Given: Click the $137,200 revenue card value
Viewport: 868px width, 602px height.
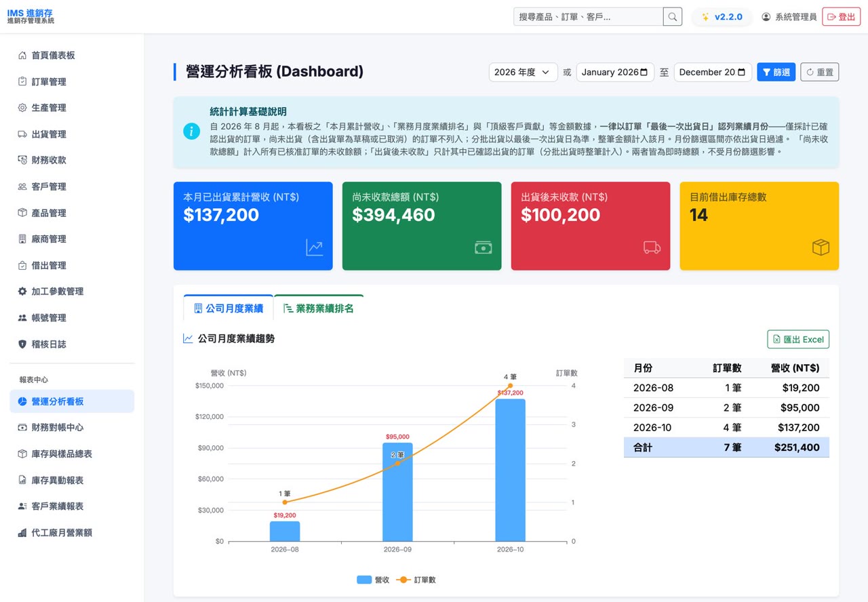Looking at the screenshot, I should 221,215.
